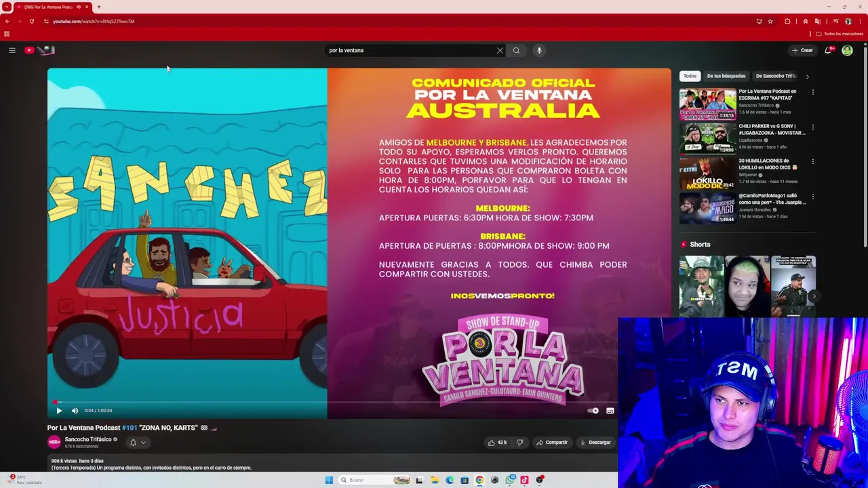Image resolution: width=868 pixels, height=488 pixels.
Task: Open @CamiloPardoMago1 Juanpis video thumbnail
Action: pos(708,209)
